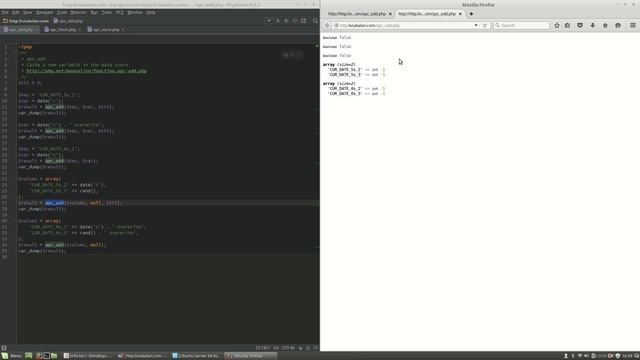Click the highlighted apc_add call on line 27

(54, 203)
